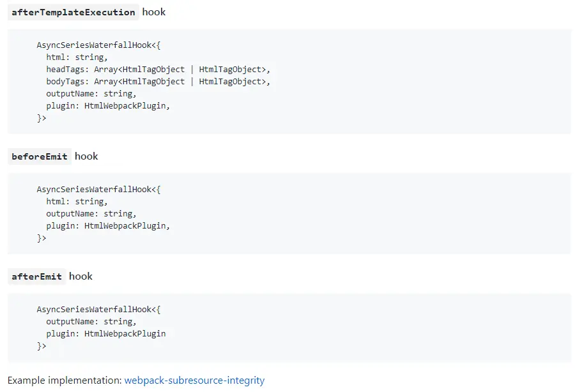Click outputName line in the afterEmit block
This screenshot has width=575, height=392.
[91, 322]
